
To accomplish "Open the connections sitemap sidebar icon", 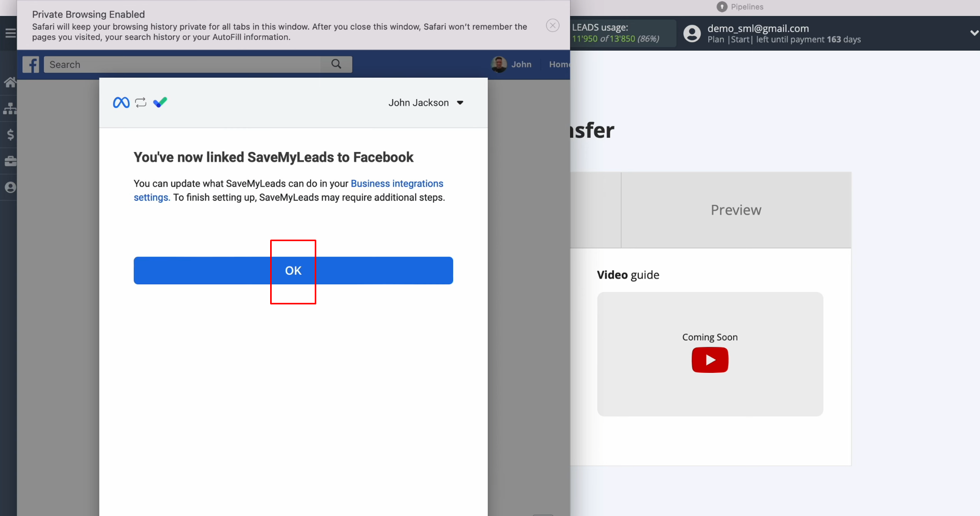I will pos(10,108).
